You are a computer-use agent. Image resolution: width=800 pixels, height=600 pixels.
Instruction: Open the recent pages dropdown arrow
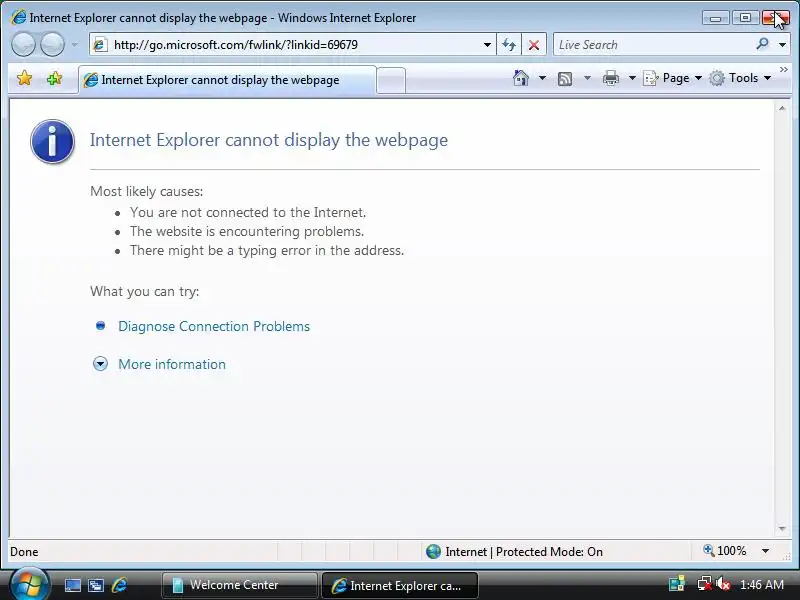pyautogui.click(x=75, y=45)
